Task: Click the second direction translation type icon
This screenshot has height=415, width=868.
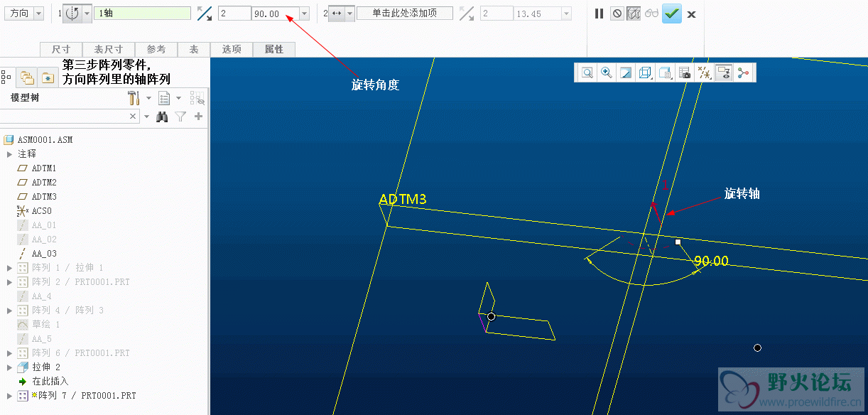Action: (x=337, y=14)
